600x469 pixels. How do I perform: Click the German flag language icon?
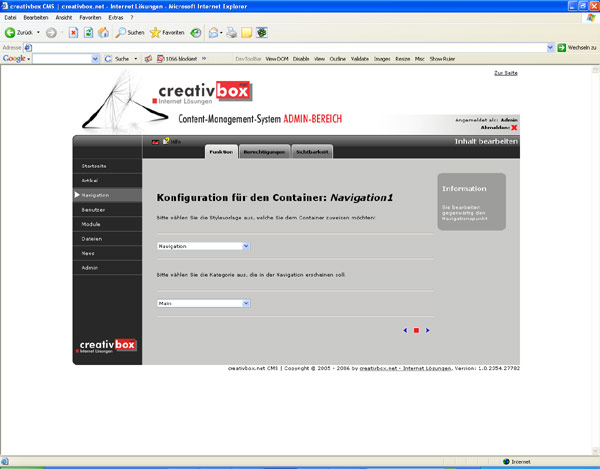pos(154,142)
